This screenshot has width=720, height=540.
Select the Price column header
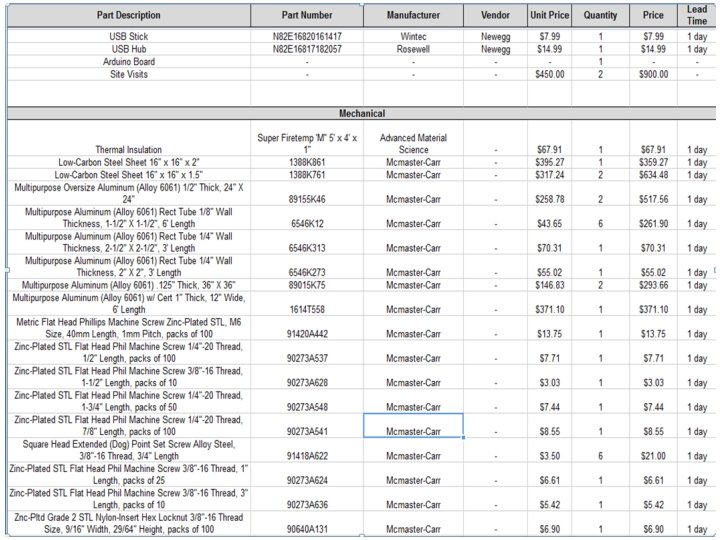click(x=653, y=15)
